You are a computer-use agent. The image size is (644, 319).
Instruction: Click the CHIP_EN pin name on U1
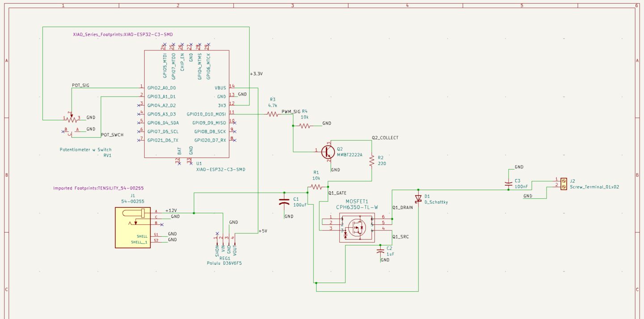(x=182, y=63)
